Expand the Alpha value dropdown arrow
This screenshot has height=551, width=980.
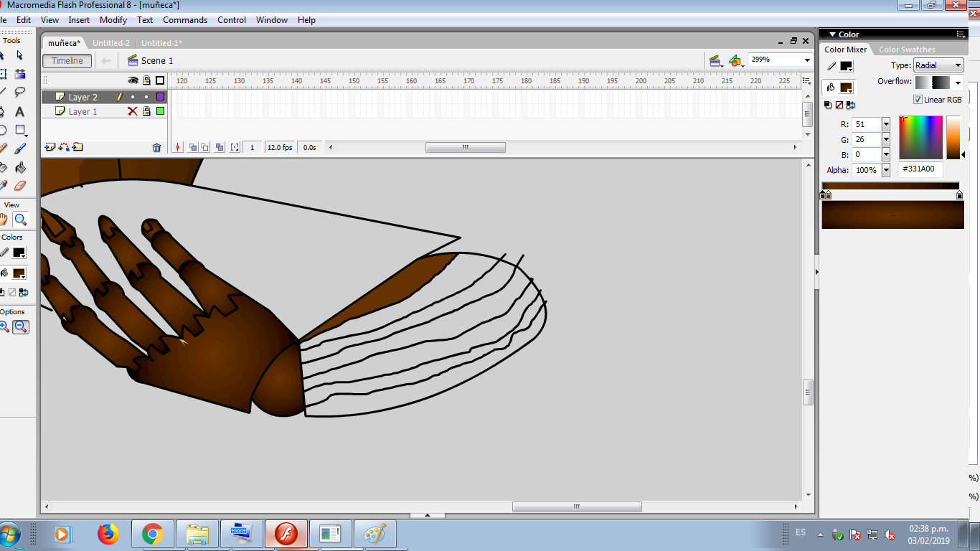(886, 170)
